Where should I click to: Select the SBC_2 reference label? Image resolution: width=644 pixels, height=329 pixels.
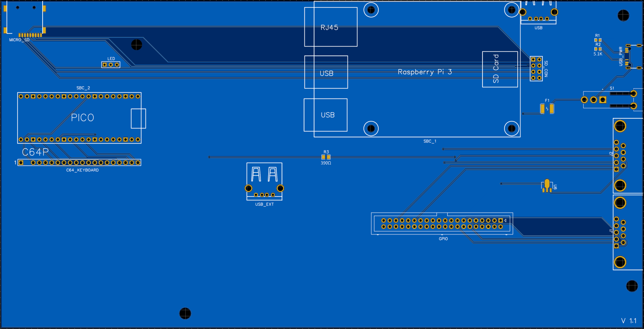click(83, 88)
